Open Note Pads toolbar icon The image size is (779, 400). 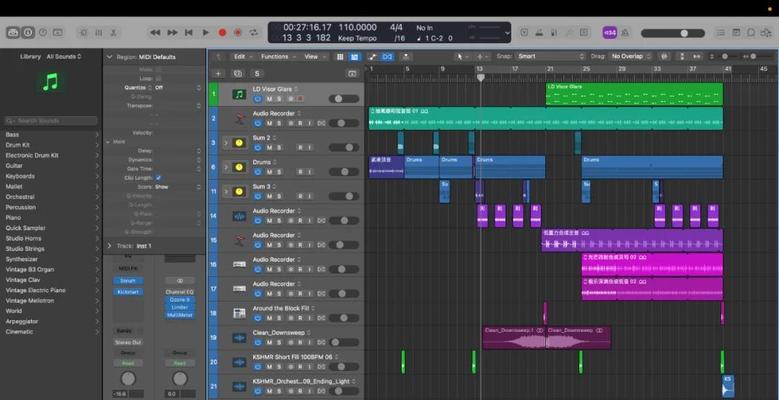736,33
